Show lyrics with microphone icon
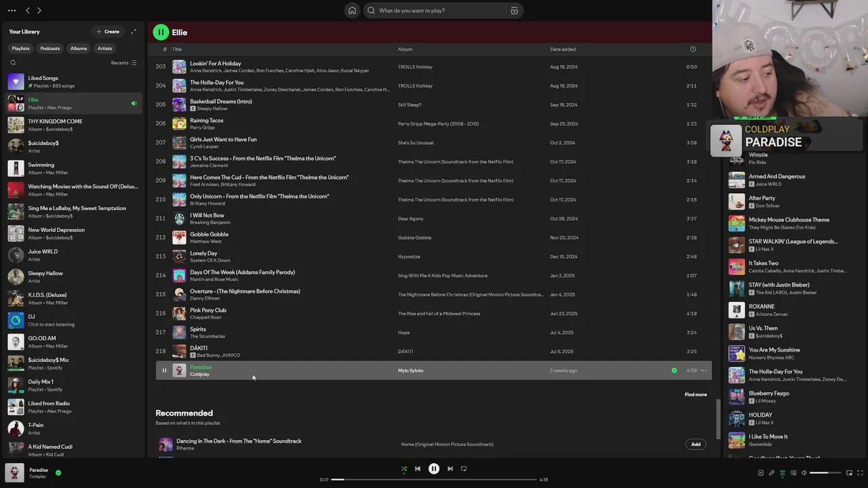The height and width of the screenshot is (488, 868). pos(772,472)
